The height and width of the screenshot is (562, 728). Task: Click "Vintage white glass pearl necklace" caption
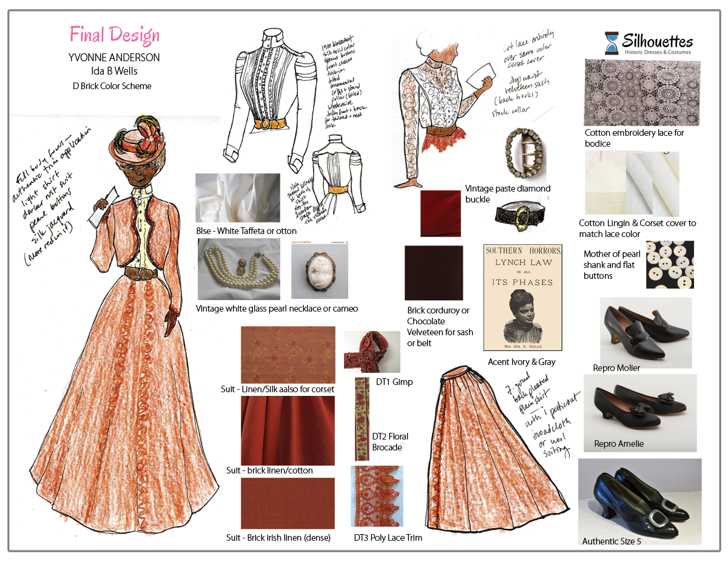(277, 309)
